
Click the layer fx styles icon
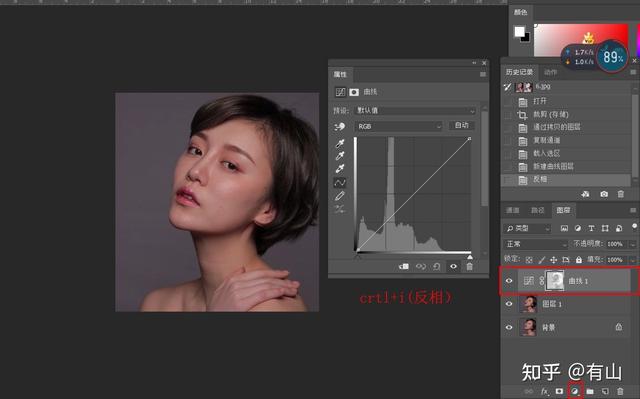tap(544, 391)
